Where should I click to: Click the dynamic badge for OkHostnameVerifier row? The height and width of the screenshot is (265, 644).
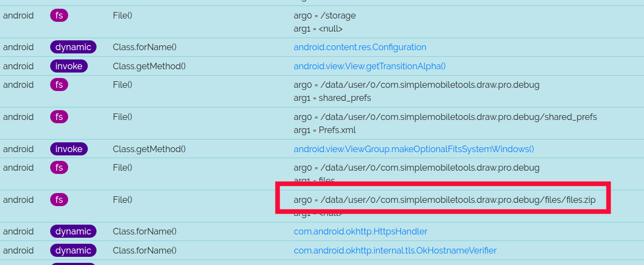pyautogui.click(x=73, y=251)
